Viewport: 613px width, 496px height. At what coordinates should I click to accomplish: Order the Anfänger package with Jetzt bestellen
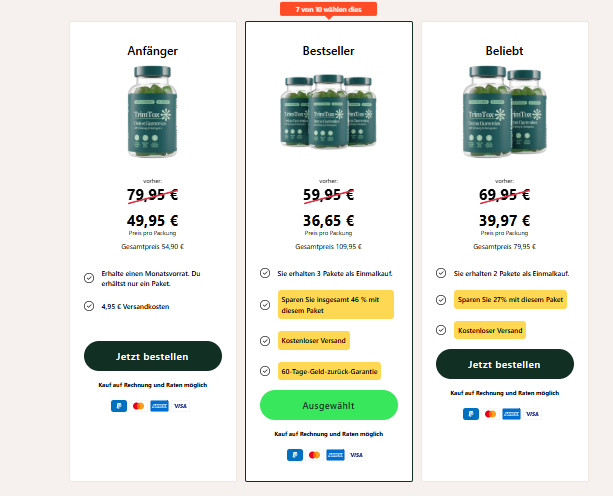[153, 356]
